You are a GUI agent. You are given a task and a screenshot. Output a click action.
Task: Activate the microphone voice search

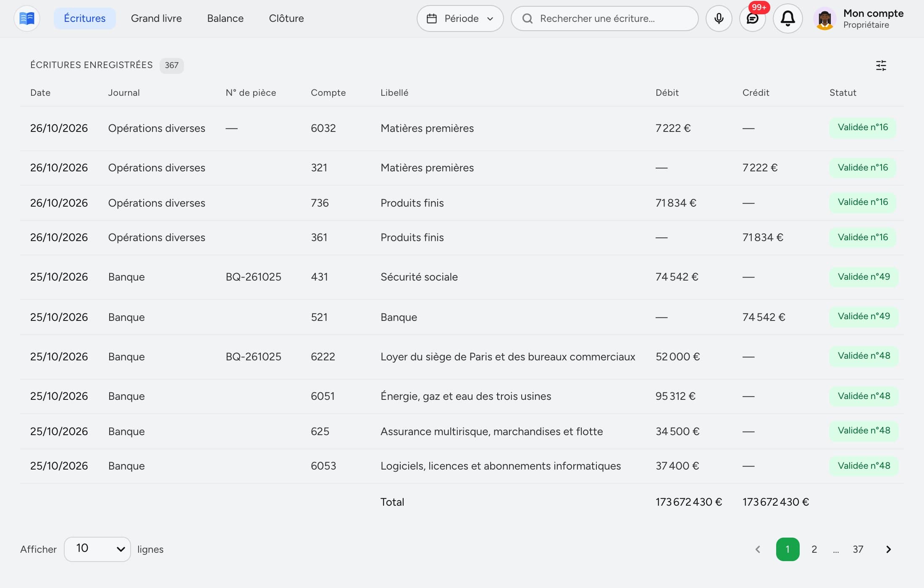(719, 18)
